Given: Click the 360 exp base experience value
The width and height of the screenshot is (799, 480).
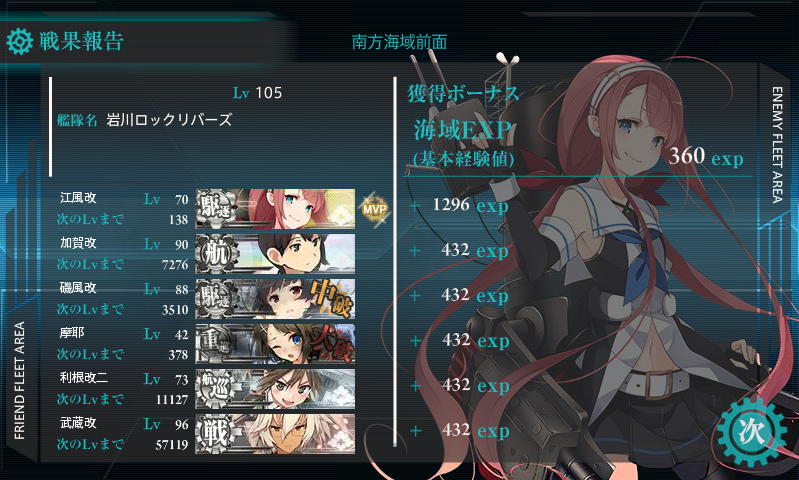Looking at the screenshot, I should 706,156.
